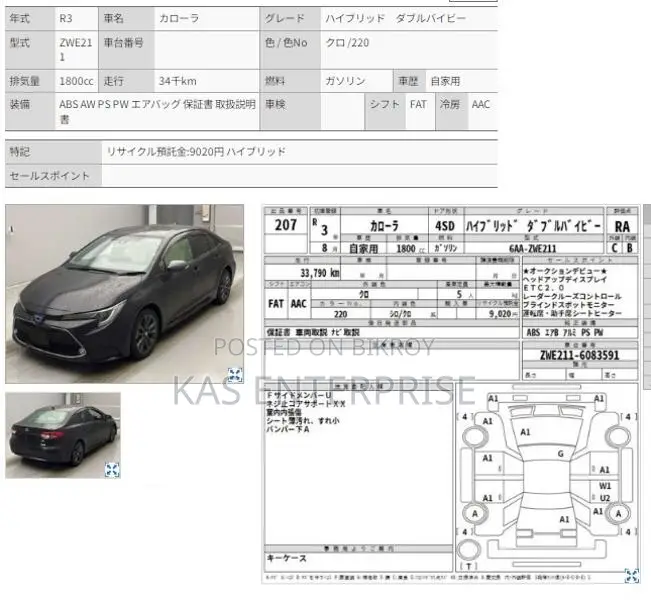Select the color value クロ /220
This screenshot has height=600, width=651.
(x=348, y=43)
